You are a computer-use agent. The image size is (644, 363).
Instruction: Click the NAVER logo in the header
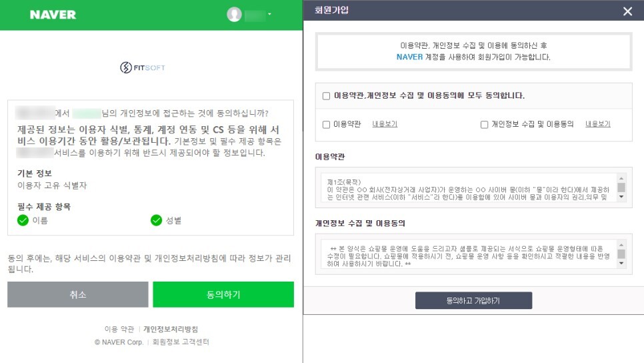point(53,15)
